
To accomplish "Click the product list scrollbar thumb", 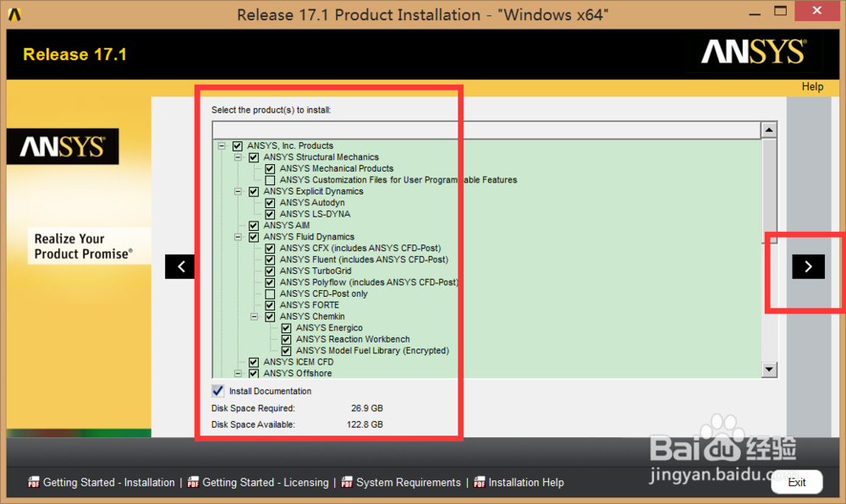I will (x=769, y=191).
